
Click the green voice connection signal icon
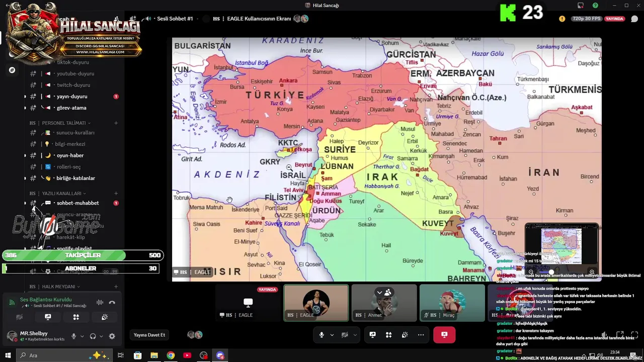(12, 303)
